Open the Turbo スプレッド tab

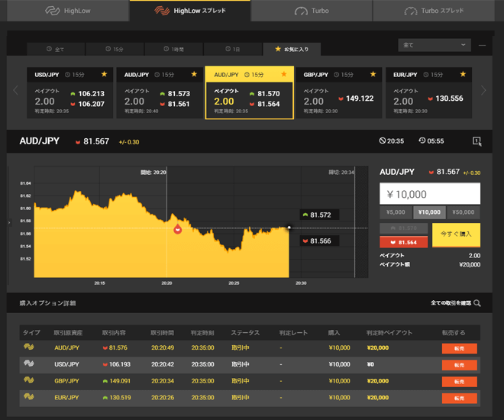[x=434, y=11]
